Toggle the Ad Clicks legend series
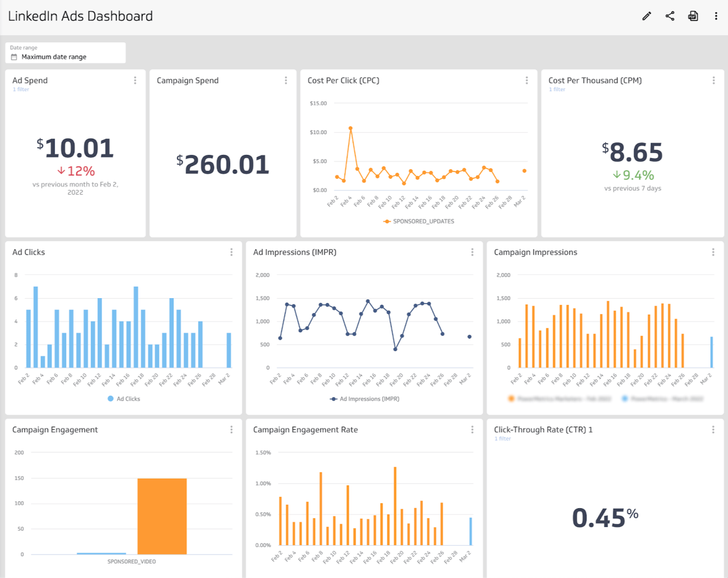Image resolution: width=728 pixels, height=578 pixels. point(124,399)
